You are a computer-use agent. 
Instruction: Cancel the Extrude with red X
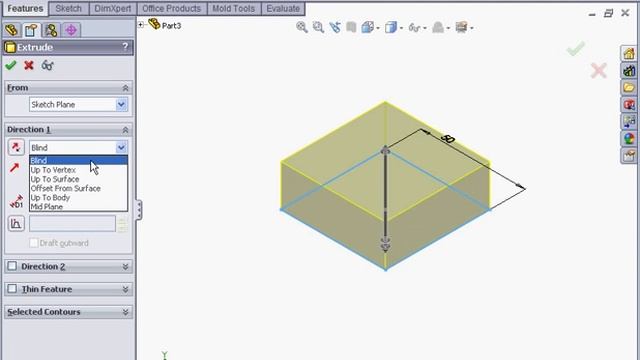pos(29,65)
